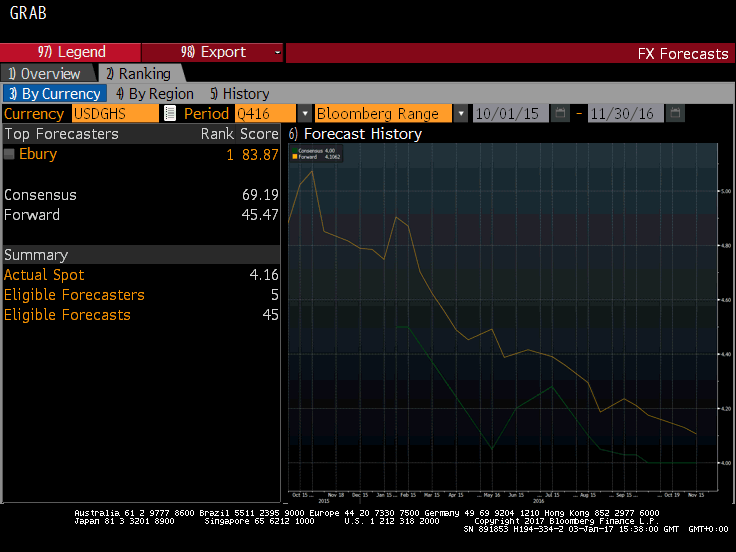736x552 pixels.
Task: Click the Top Forecasters header
Action: [61, 134]
